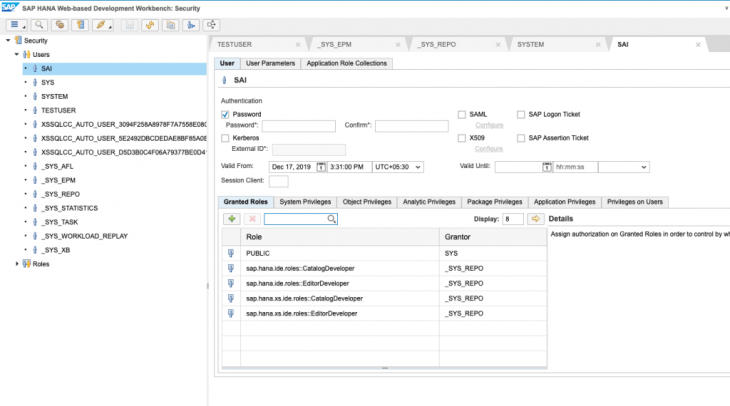Open the Valid From calendar picker
The image size is (730, 406).
321,167
